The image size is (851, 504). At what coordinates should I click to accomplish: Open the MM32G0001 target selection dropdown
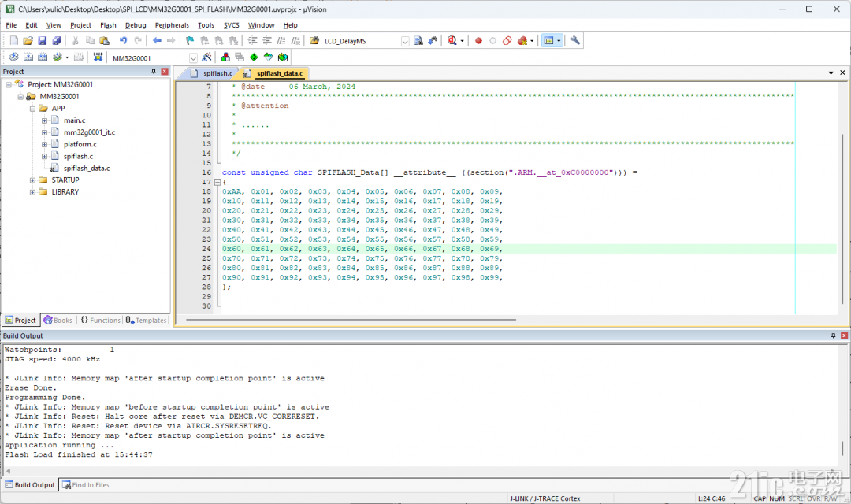pyautogui.click(x=193, y=58)
